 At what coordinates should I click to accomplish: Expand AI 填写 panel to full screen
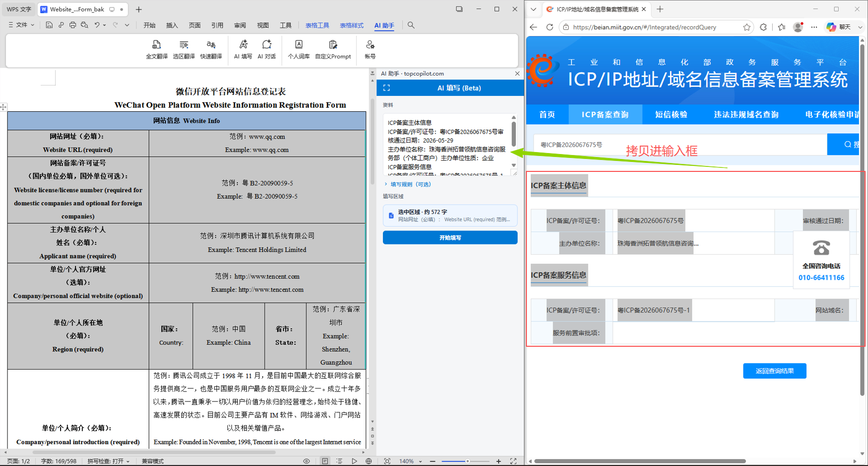[x=386, y=88]
